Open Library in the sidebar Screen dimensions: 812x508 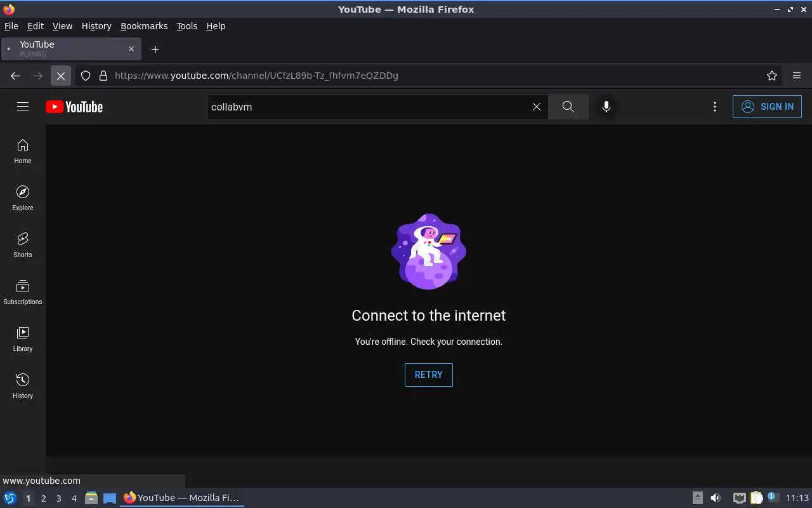pos(23,340)
